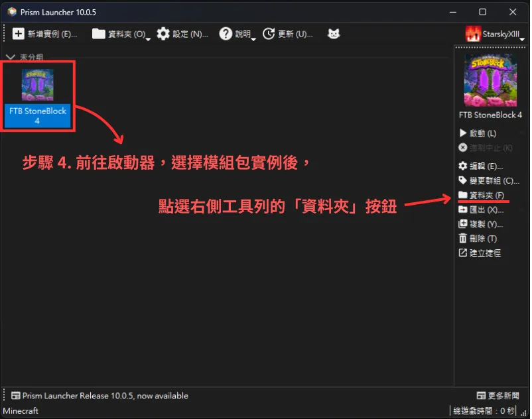532x419 pixels.
Task: Delete instance with 刪除 trash icon
Action: [x=463, y=239]
